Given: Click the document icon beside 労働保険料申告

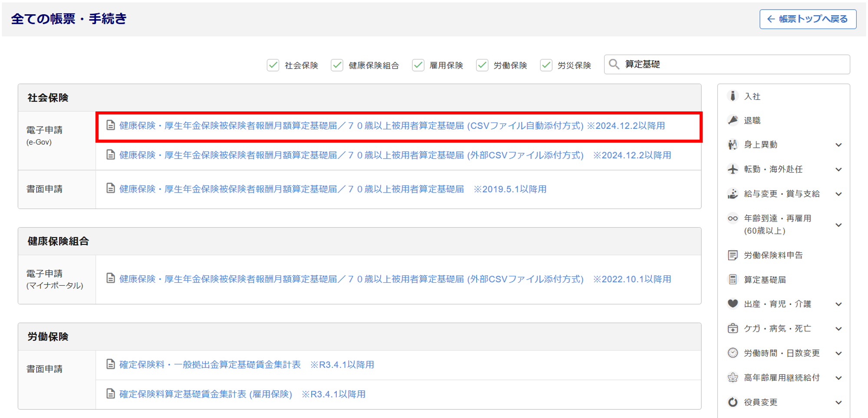Looking at the screenshot, I should pos(733,255).
